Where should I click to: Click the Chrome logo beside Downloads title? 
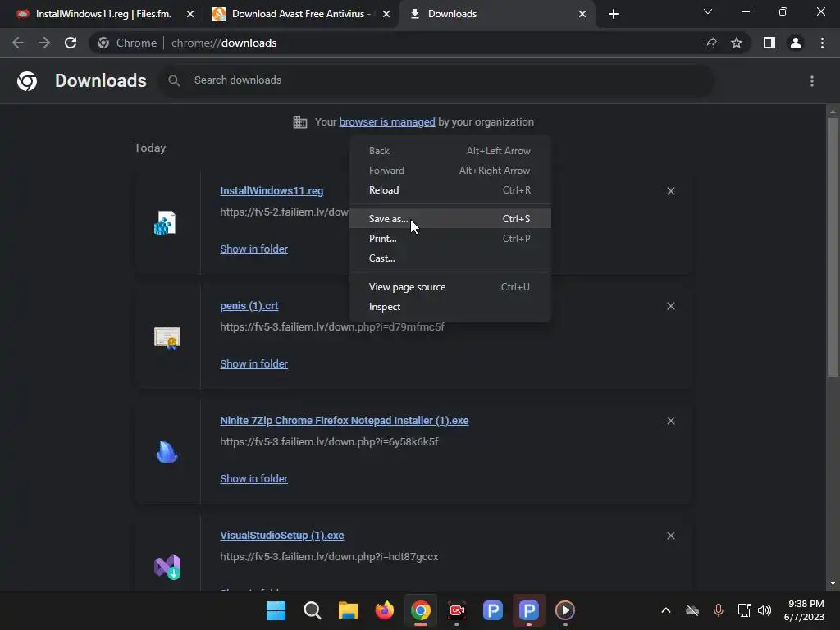(27, 81)
